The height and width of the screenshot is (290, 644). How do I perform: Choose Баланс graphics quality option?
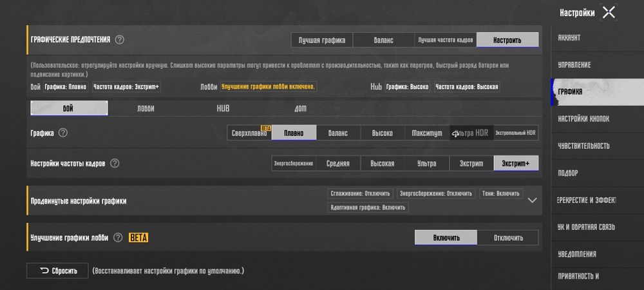coord(339,133)
